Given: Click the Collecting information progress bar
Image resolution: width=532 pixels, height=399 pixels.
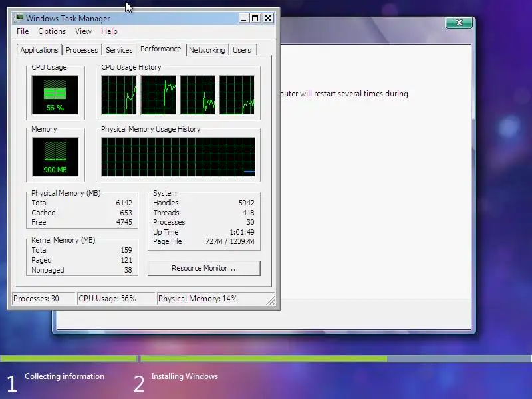Looking at the screenshot, I should tap(68, 358).
